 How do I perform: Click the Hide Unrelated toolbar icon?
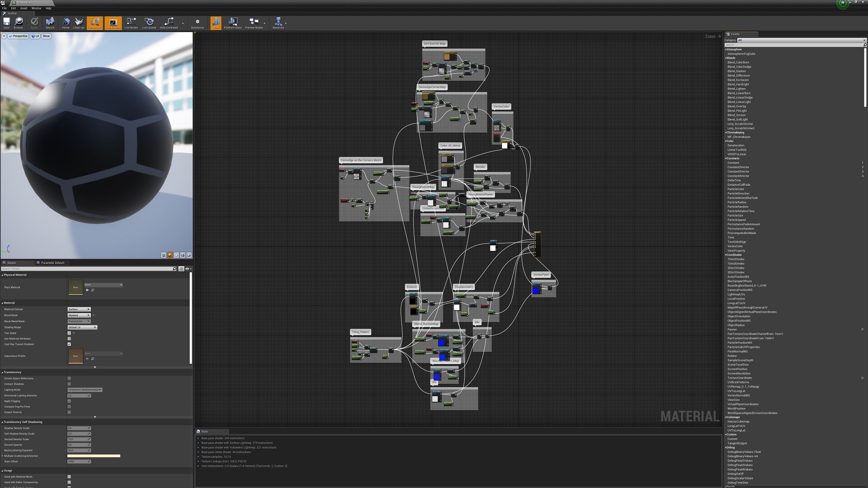(169, 23)
